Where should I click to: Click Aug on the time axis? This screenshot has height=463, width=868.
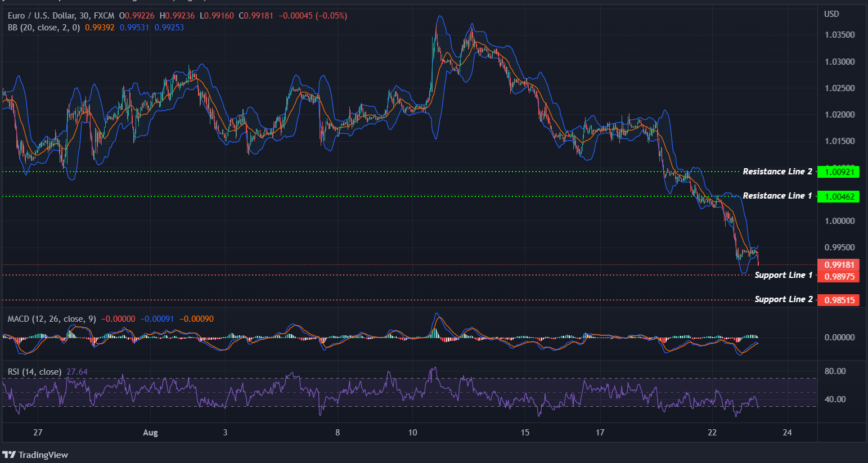pyautogui.click(x=150, y=432)
